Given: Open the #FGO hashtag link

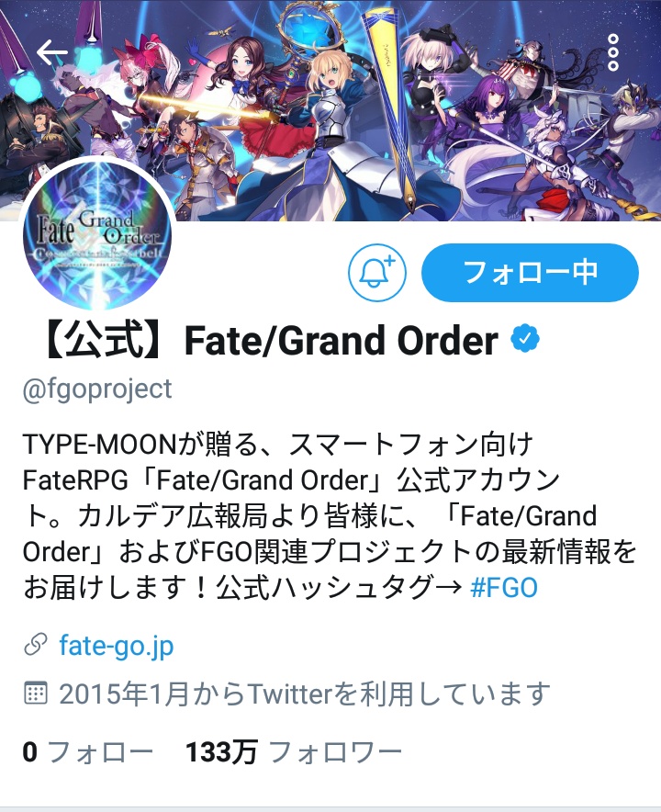Looking at the screenshot, I should point(504,588).
